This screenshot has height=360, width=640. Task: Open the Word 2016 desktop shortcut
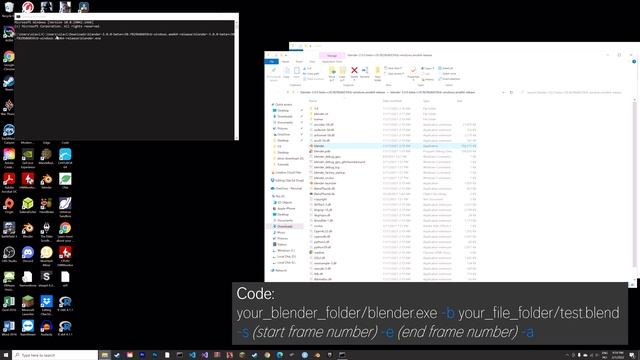tap(9, 328)
